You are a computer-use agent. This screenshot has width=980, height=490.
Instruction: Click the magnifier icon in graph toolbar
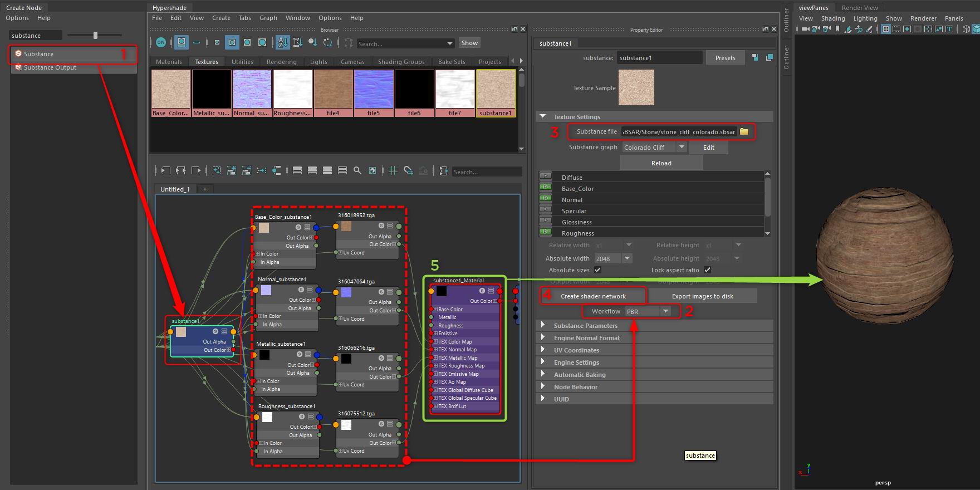pyautogui.click(x=357, y=171)
